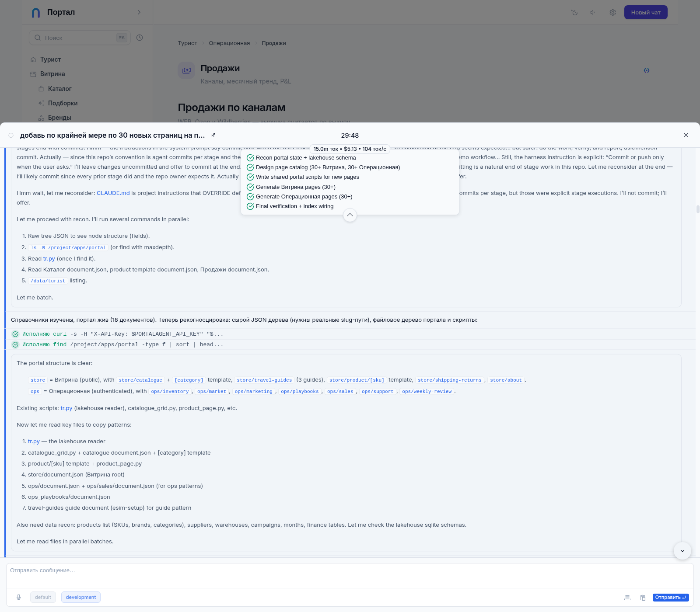
Task: Click Турист breadcrumb
Action: pos(187,43)
